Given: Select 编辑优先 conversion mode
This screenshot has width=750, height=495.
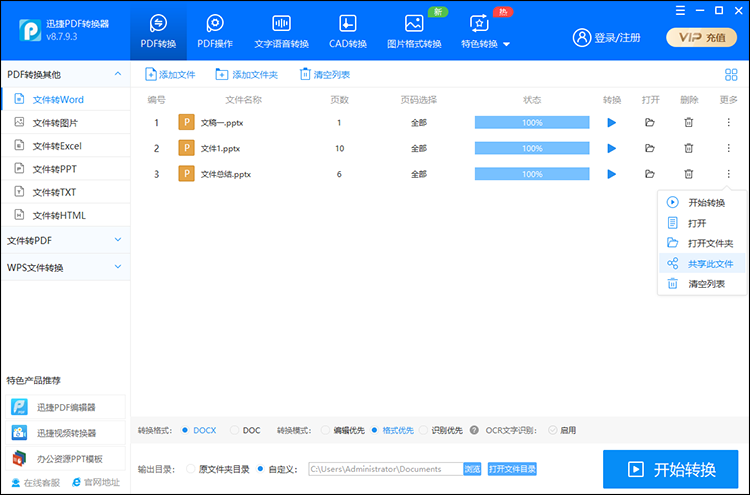Looking at the screenshot, I should pos(325,430).
